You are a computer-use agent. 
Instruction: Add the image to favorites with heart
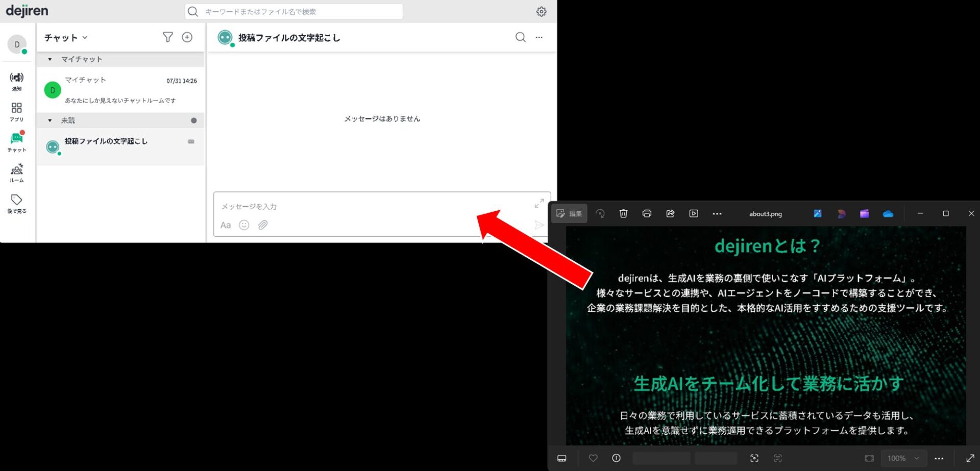(x=593, y=458)
